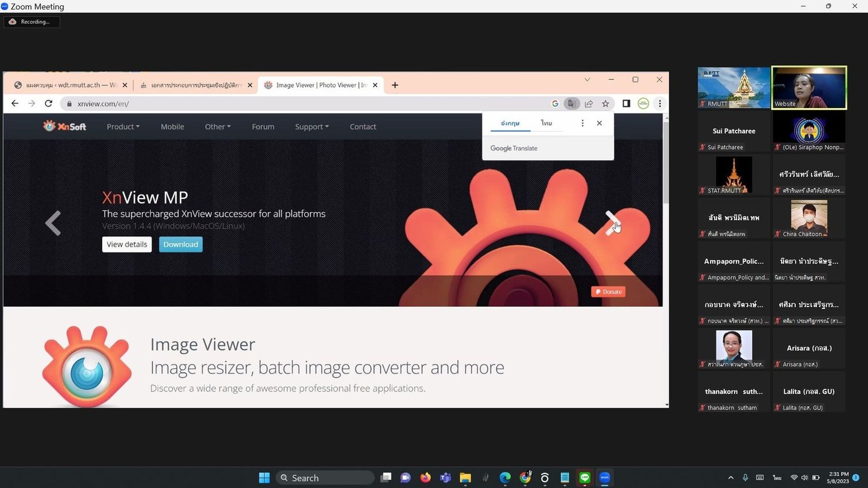Click the share page icon in address bar
868x488 pixels.
(588, 104)
